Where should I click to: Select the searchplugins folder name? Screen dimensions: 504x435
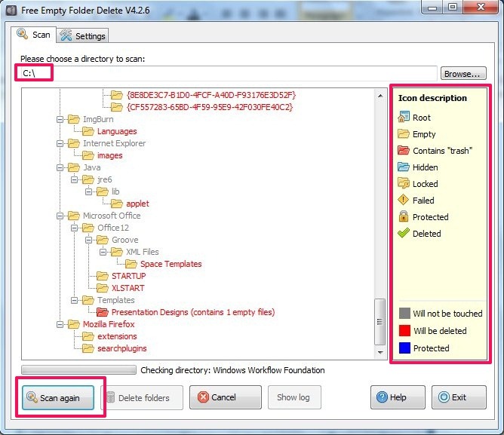point(121,348)
